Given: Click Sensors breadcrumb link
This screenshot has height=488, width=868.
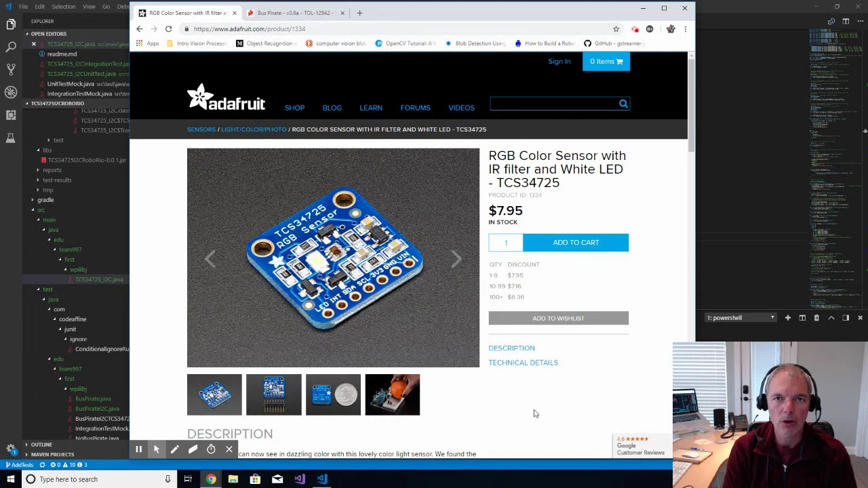Looking at the screenshot, I should [x=201, y=129].
